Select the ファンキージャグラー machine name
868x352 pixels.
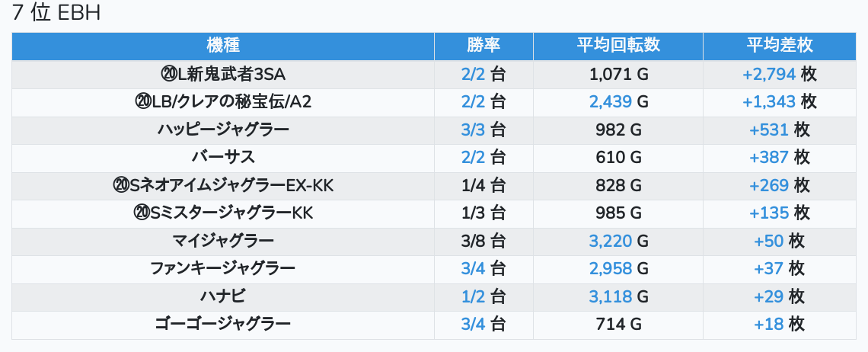point(222,268)
